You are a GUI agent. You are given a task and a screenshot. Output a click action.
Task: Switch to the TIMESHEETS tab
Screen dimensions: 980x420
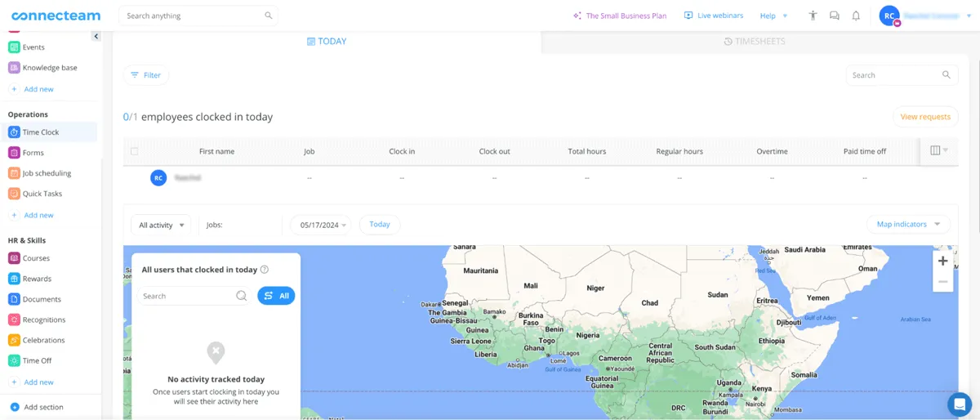click(x=755, y=42)
